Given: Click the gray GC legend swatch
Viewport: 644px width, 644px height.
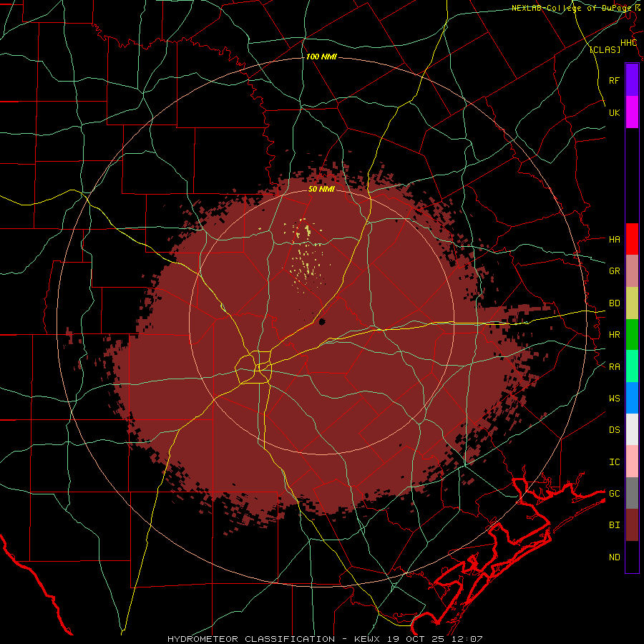Looking at the screenshot, I should pos(632,493).
